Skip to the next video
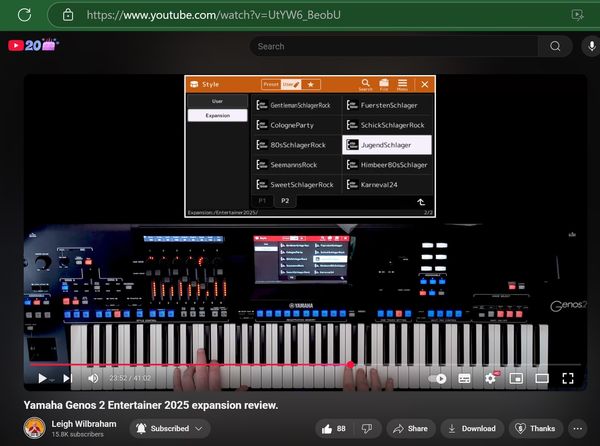600x446 pixels. tap(67, 378)
